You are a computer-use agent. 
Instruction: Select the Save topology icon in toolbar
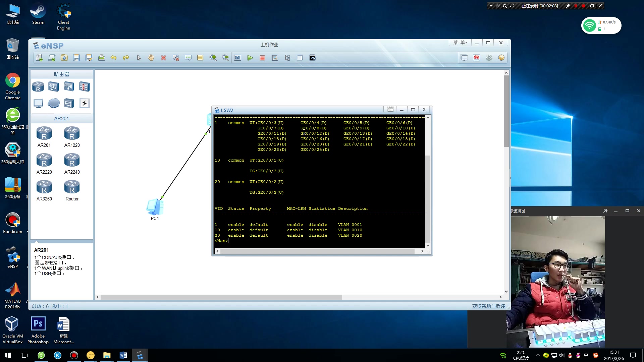tap(76, 58)
